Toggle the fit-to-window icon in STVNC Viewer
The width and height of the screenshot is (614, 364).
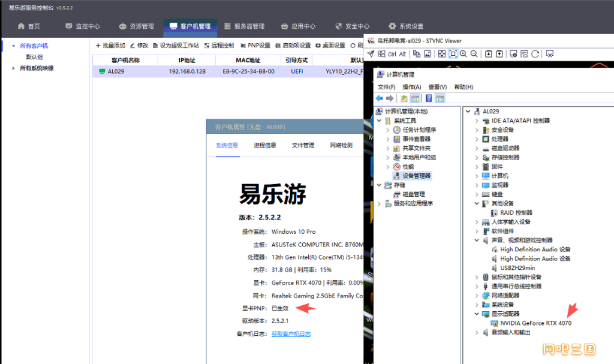click(x=453, y=54)
